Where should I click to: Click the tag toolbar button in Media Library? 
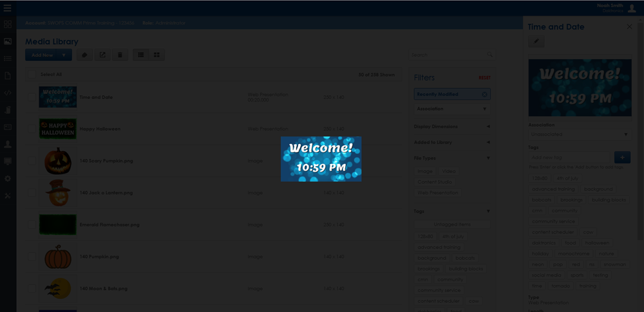coord(84,55)
